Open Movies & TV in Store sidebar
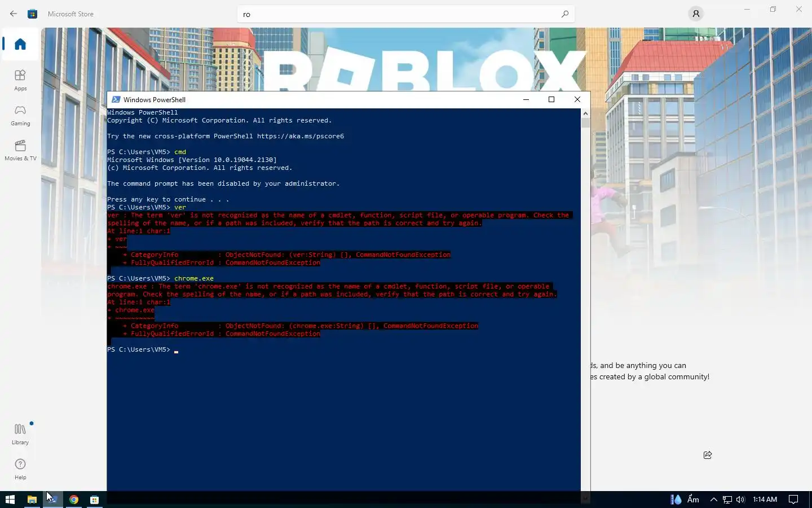Viewport: 812px width, 508px height. click(20, 150)
